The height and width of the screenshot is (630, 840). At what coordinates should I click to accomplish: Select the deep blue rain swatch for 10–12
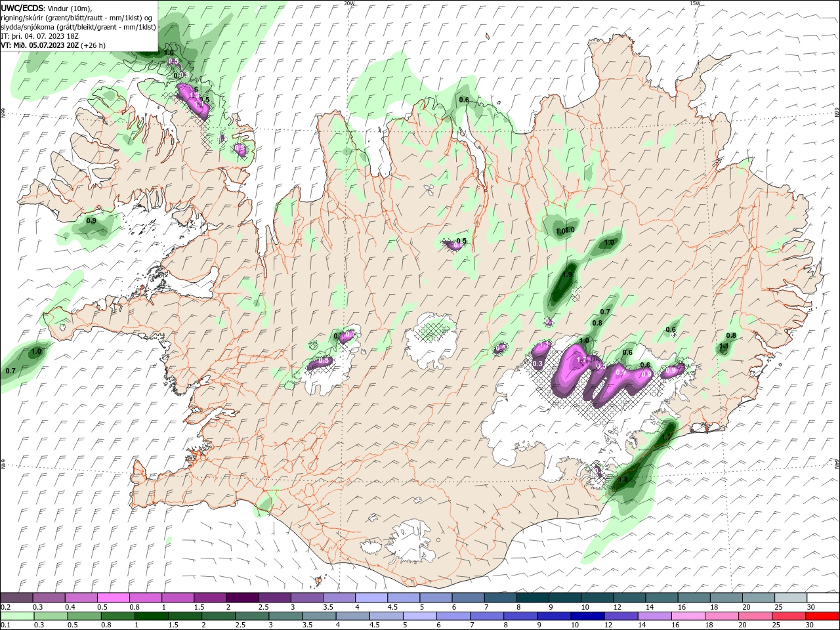pos(587,616)
